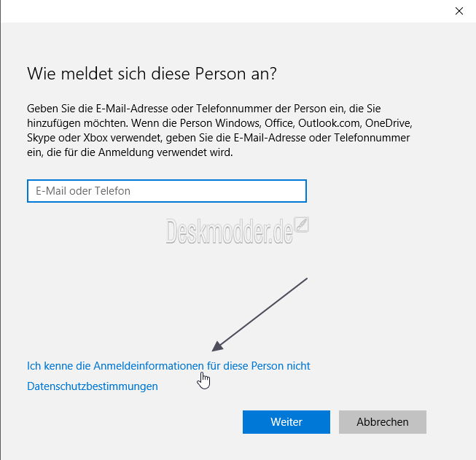Place cursor in email or phone textbox
The width and height of the screenshot is (476, 460).
167,191
